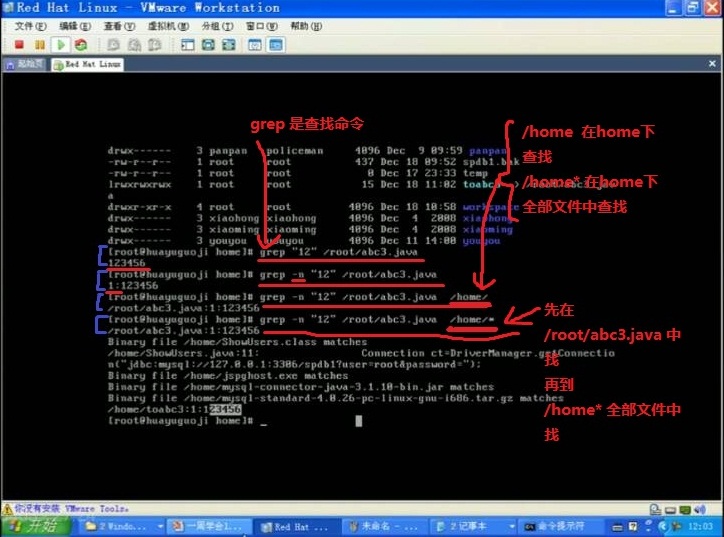Click the Summary view toolbar icon

(x=255, y=45)
